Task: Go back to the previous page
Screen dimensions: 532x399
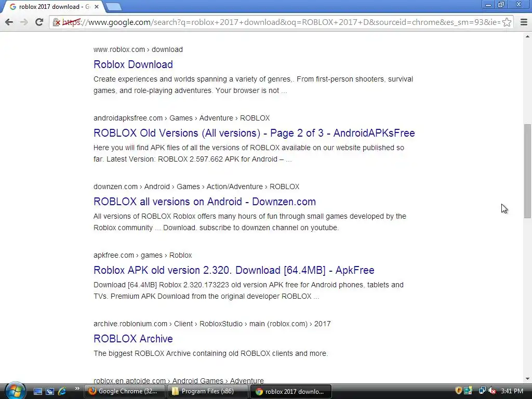Action: [x=9, y=22]
